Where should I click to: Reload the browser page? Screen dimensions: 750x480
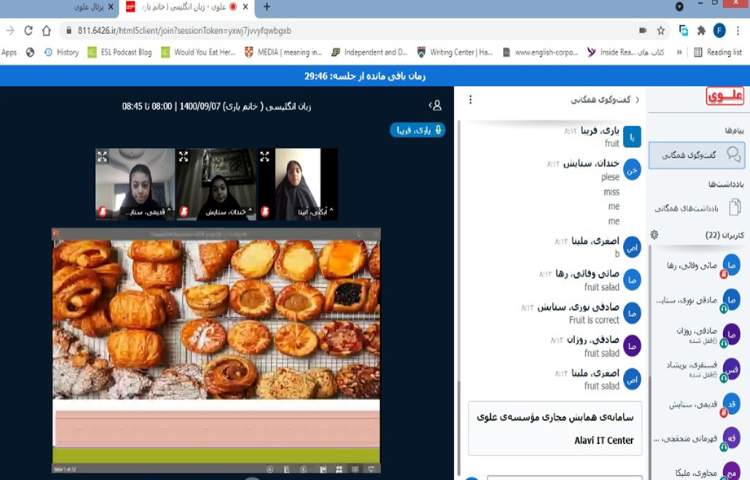tap(28, 31)
